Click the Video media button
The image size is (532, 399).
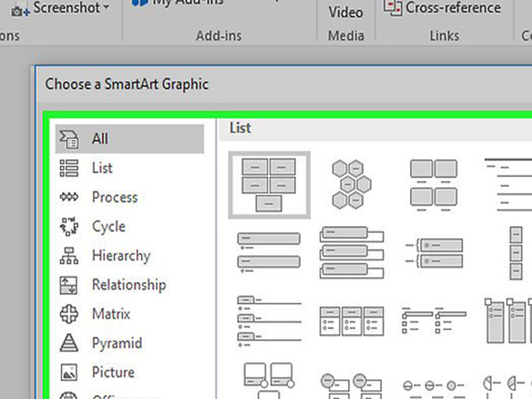coord(346,12)
